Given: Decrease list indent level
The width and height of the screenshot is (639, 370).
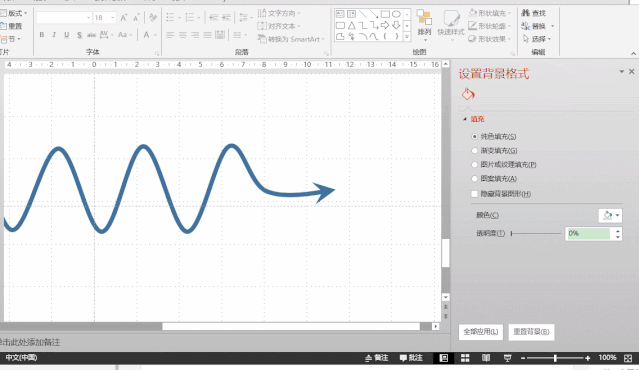Looking at the screenshot, I should click(214, 18).
